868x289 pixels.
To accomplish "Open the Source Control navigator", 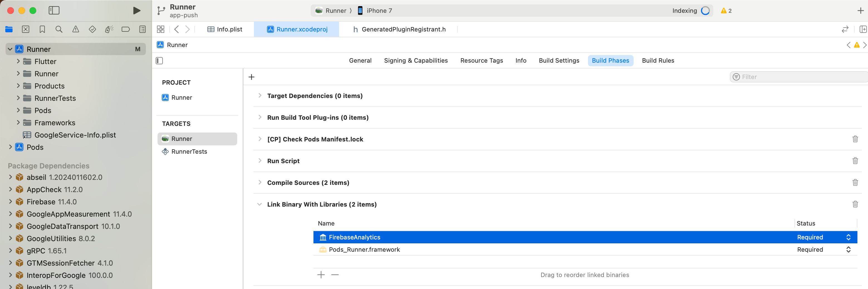I will pos(26,29).
